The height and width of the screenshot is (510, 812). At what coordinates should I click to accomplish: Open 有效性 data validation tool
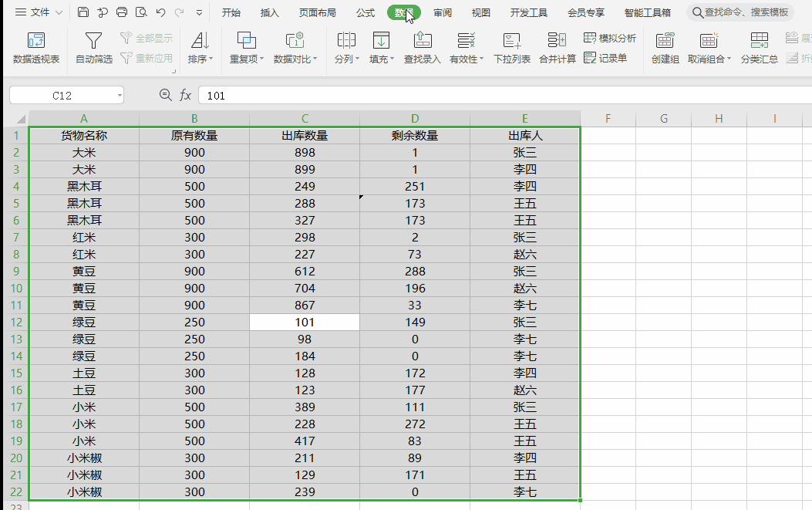(x=466, y=47)
